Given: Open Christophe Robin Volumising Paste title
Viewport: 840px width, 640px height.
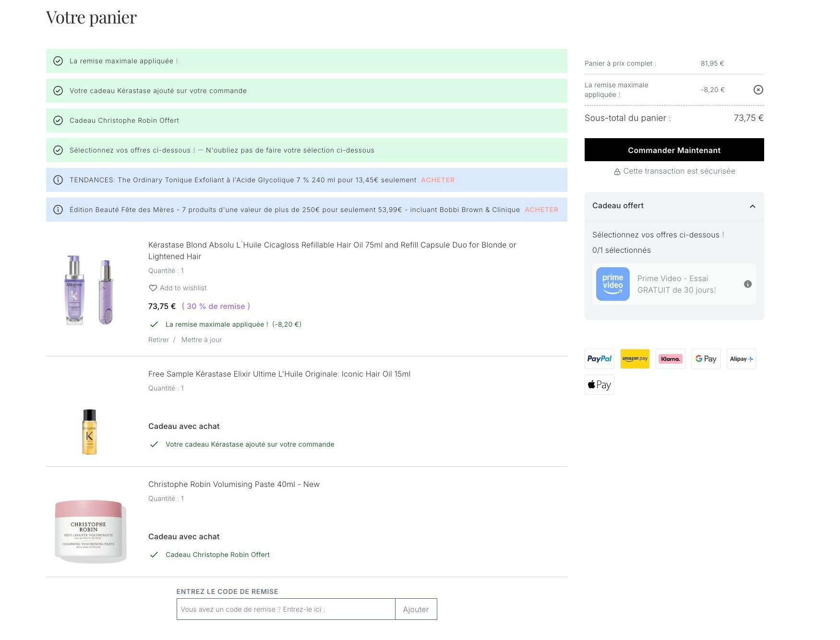Looking at the screenshot, I should pos(234,484).
